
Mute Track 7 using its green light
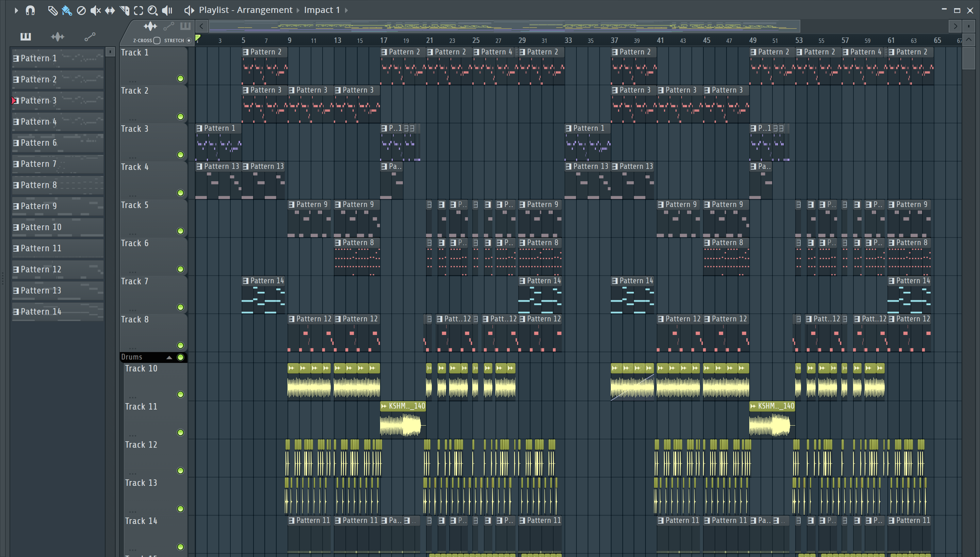[180, 307]
